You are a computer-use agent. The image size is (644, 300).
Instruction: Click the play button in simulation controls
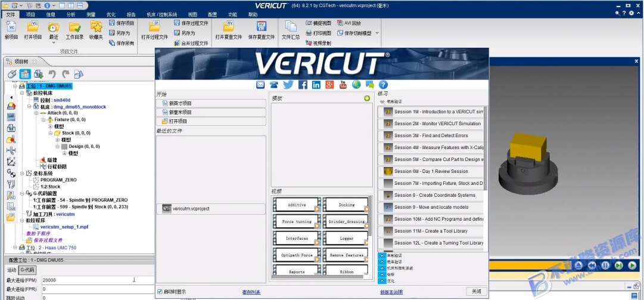pos(632,265)
